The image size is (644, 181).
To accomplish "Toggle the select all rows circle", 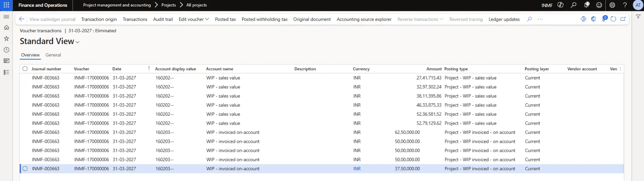I will point(25,69).
